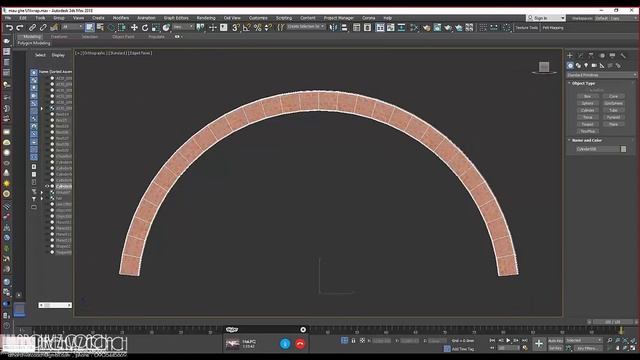
Task: Click the object color swatch beside name
Action: click(x=623, y=149)
